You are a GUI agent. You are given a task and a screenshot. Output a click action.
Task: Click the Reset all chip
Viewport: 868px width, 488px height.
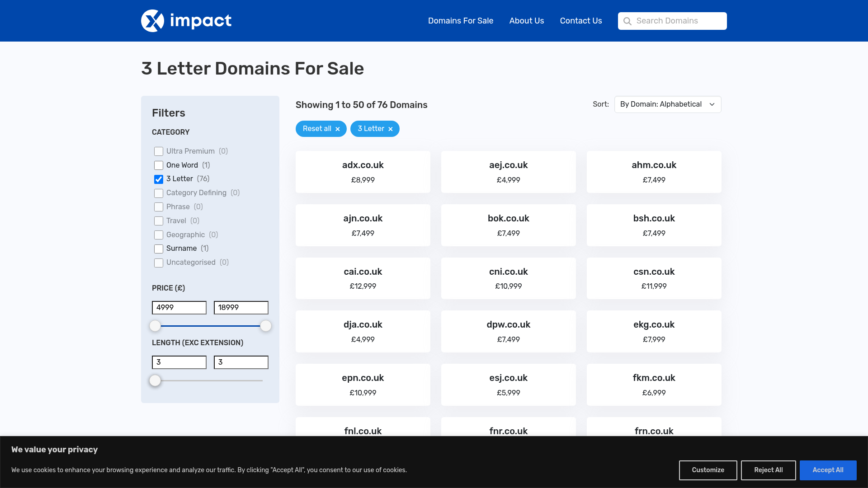pos(321,129)
